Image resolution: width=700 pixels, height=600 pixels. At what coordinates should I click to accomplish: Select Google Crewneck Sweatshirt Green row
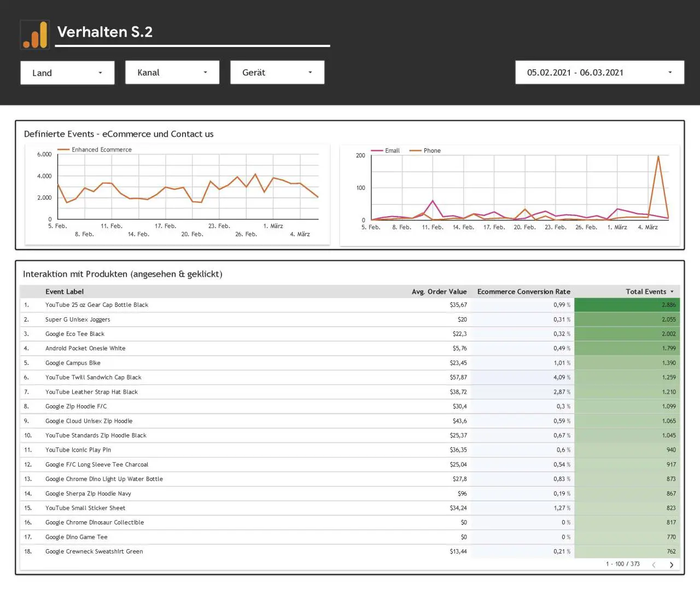[x=350, y=551]
